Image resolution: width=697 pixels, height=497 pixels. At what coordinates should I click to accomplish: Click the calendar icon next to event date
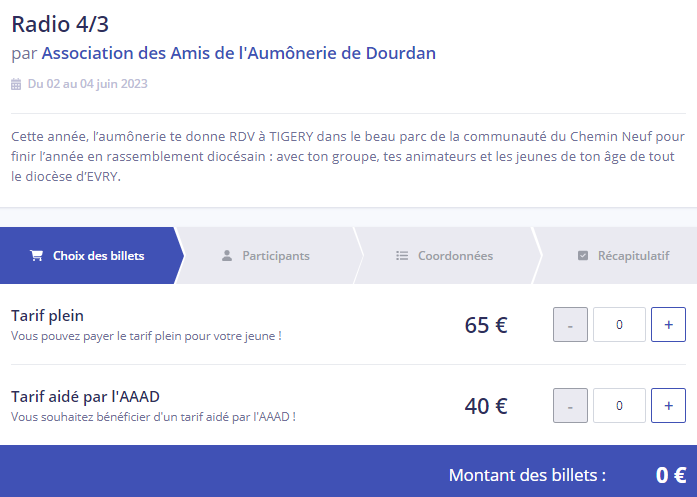[x=16, y=84]
